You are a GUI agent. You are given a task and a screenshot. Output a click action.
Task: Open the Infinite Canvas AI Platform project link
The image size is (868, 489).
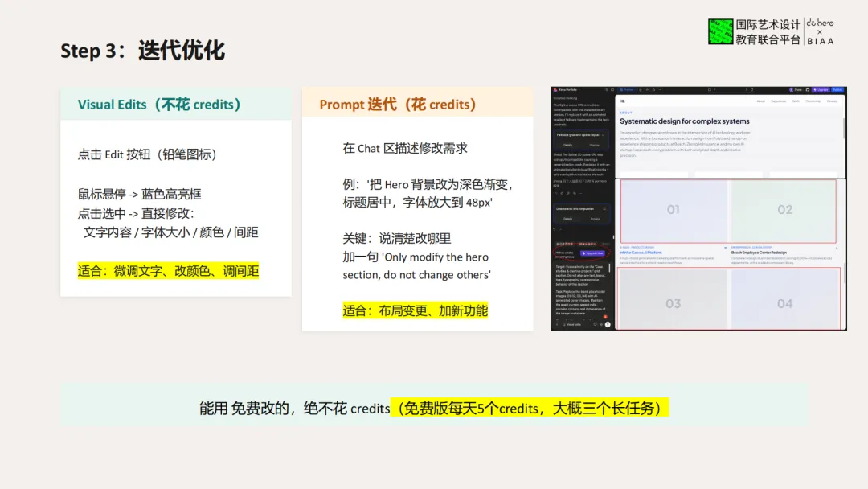(x=641, y=253)
